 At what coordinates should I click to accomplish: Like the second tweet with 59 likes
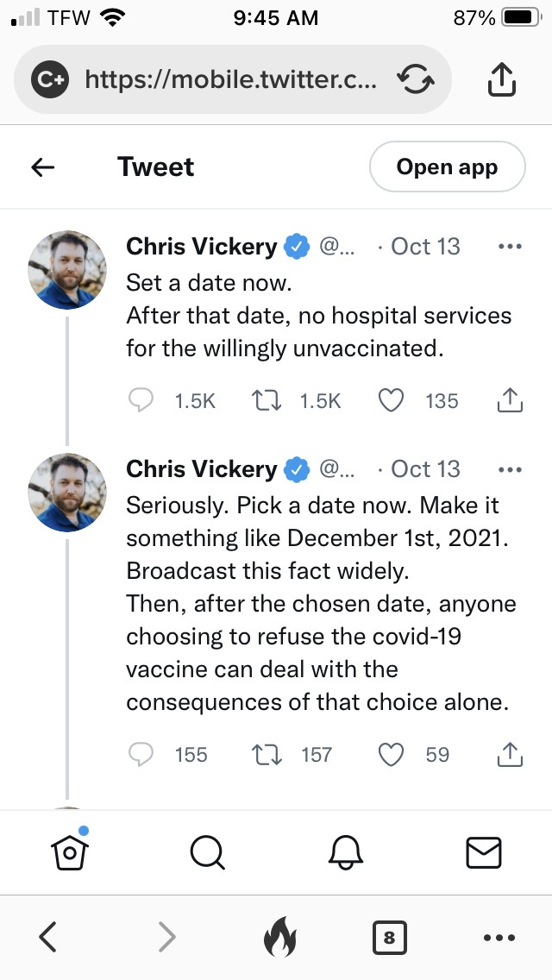coord(392,755)
